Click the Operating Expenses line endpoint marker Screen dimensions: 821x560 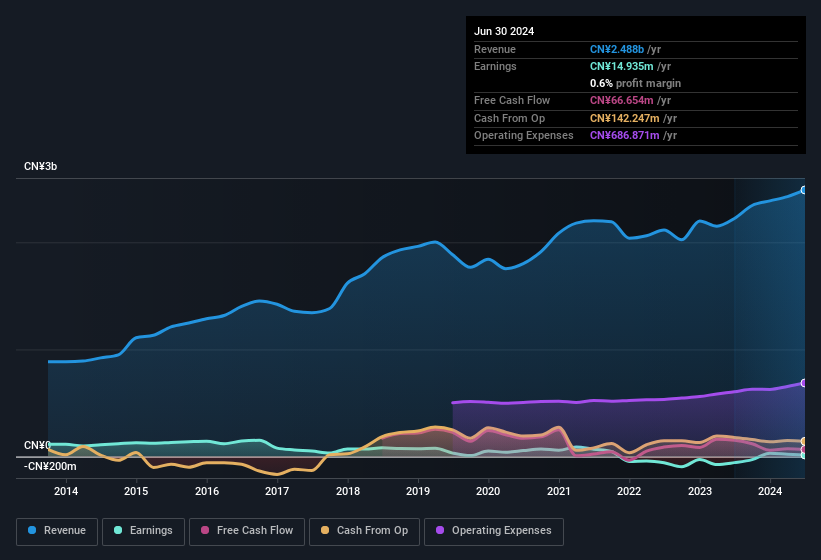point(804,383)
